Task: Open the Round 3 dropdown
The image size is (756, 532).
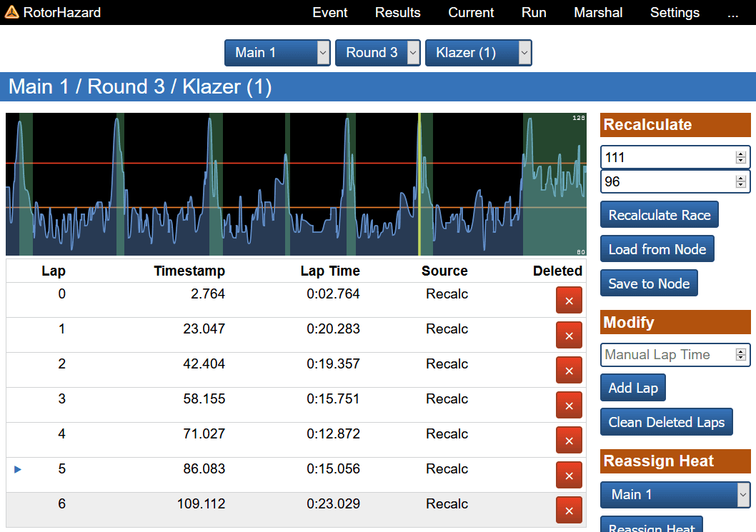Action: click(x=377, y=53)
